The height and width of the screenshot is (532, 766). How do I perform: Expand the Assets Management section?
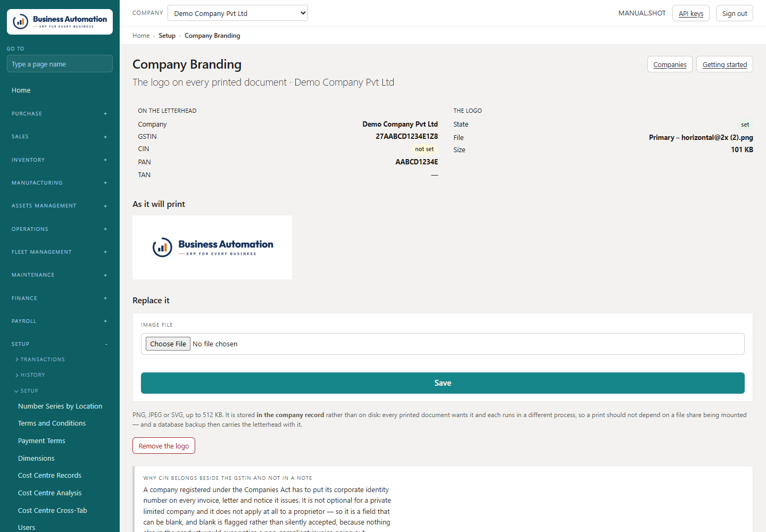tap(60, 206)
